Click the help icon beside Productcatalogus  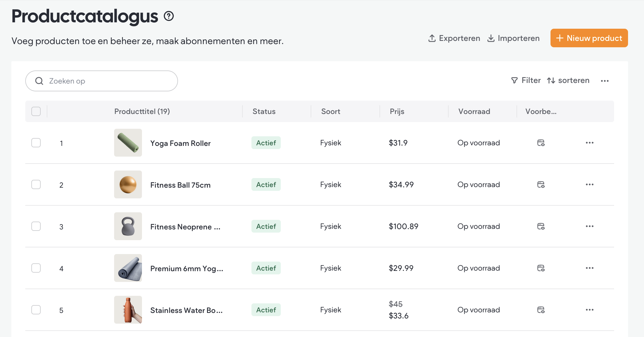169,16
